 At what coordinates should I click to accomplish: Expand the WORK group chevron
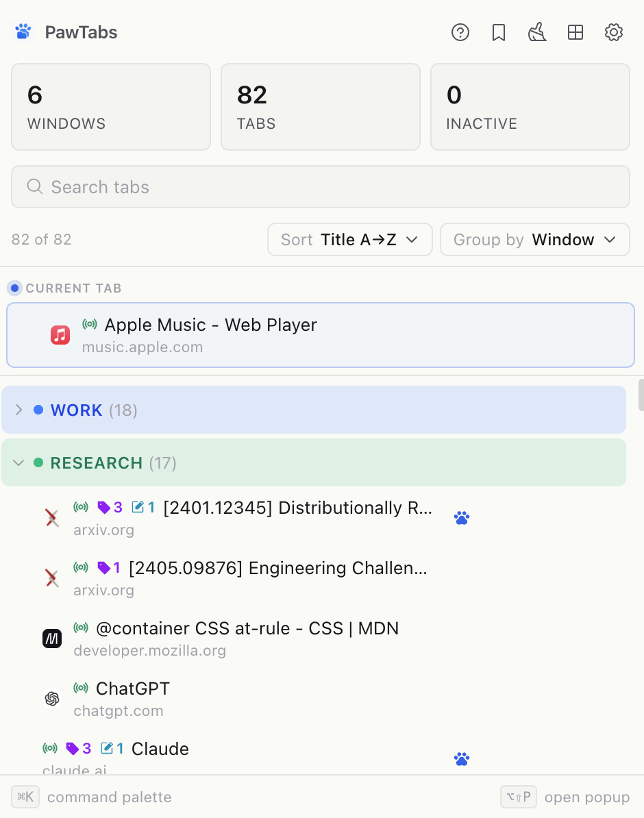(x=18, y=410)
